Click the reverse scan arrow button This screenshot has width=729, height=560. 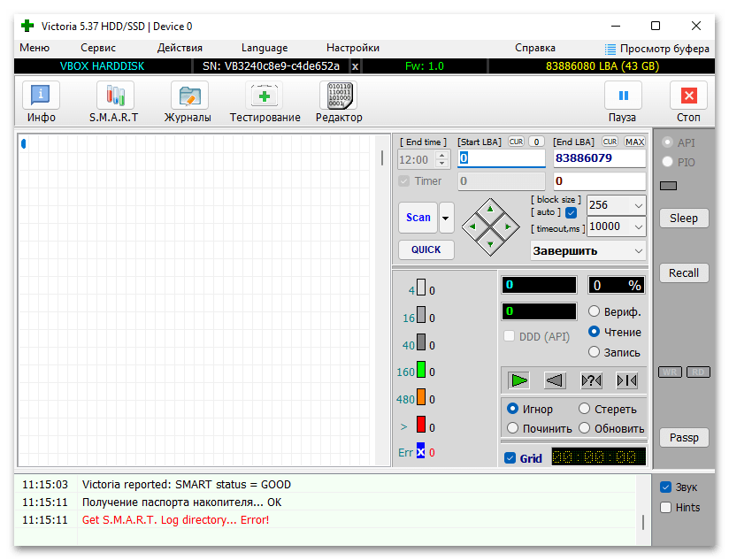pos(555,380)
